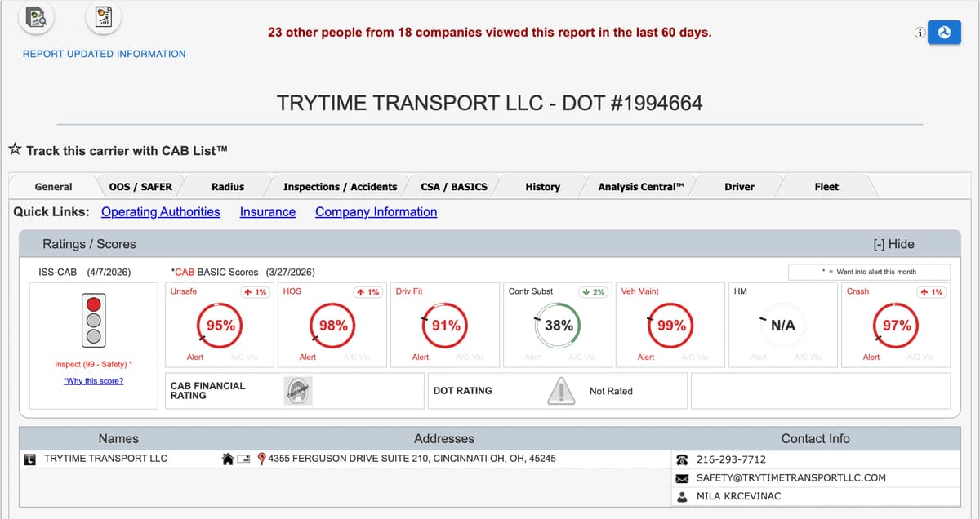Click the company title with DOT #1994664
980x519 pixels.
489,103
